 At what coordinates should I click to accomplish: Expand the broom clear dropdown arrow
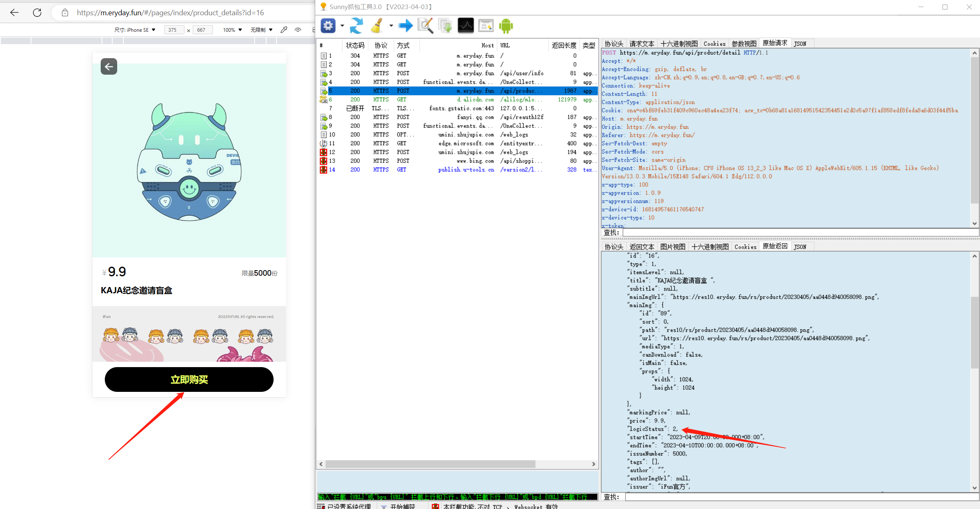pyautogui.click(x=391, y=26)
